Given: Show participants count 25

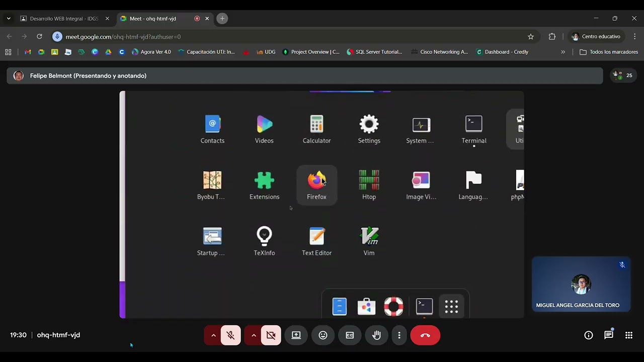Looking at the screenshot, I should [623, 75].
